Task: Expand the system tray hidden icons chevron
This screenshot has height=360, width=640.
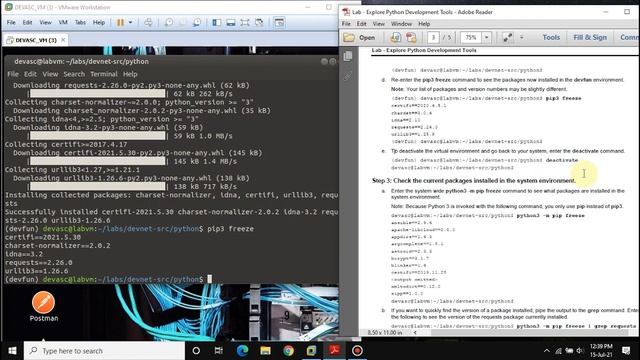Action: [x=547, y=351]
